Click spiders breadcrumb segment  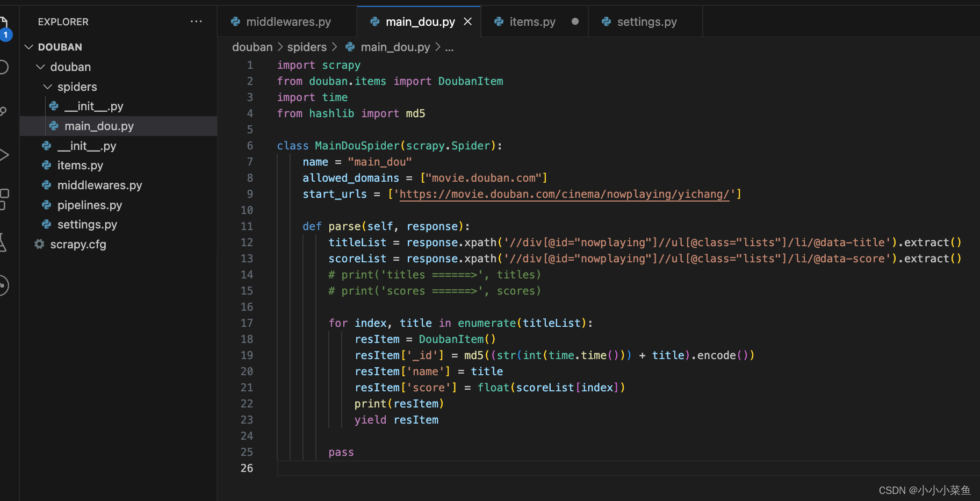(307, 47)
